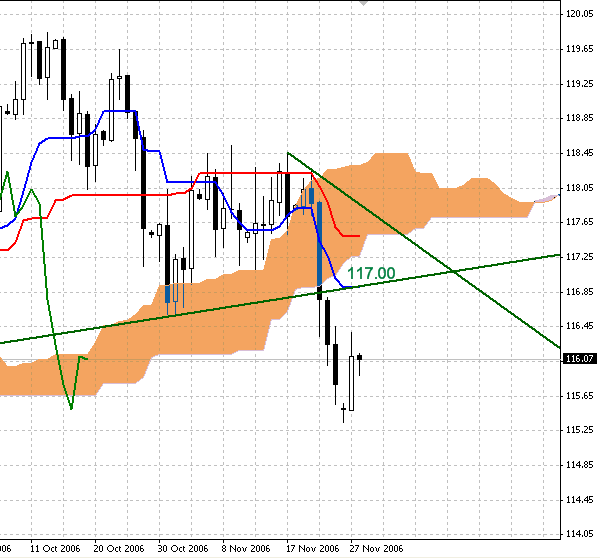This screenshot has height=558, width=600.
Task: Click the 114.85 price axis label
Action: [580, 465]
